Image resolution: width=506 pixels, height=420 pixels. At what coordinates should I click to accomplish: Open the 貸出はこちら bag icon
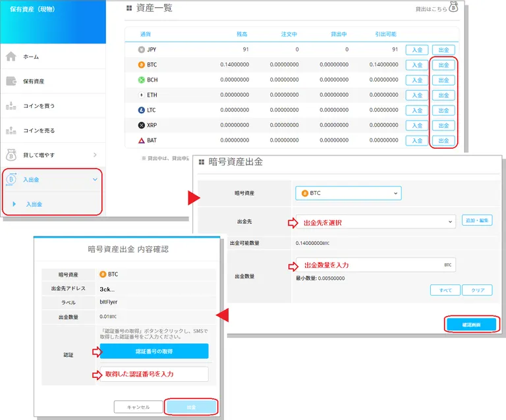click(x=453, y=7)
